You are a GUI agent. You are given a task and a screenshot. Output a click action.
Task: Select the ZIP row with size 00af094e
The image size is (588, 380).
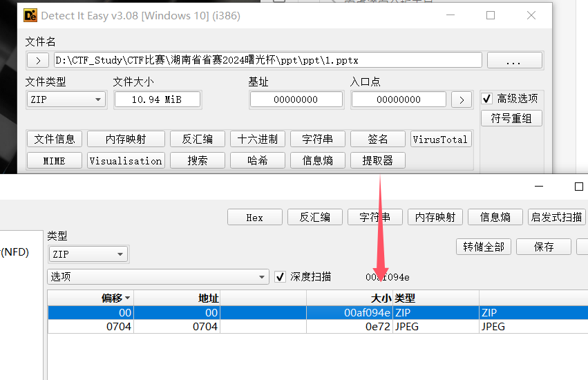[318, 312]
